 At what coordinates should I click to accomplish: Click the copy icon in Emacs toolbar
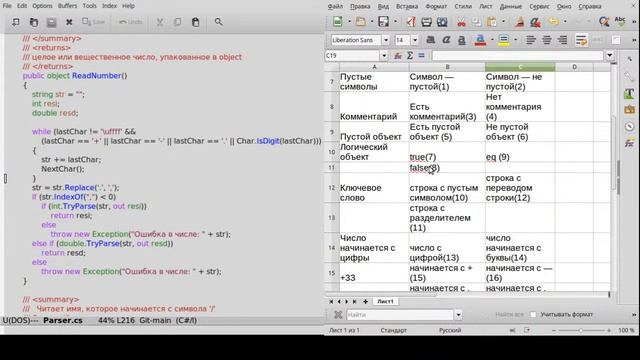(x=178, y=22)
